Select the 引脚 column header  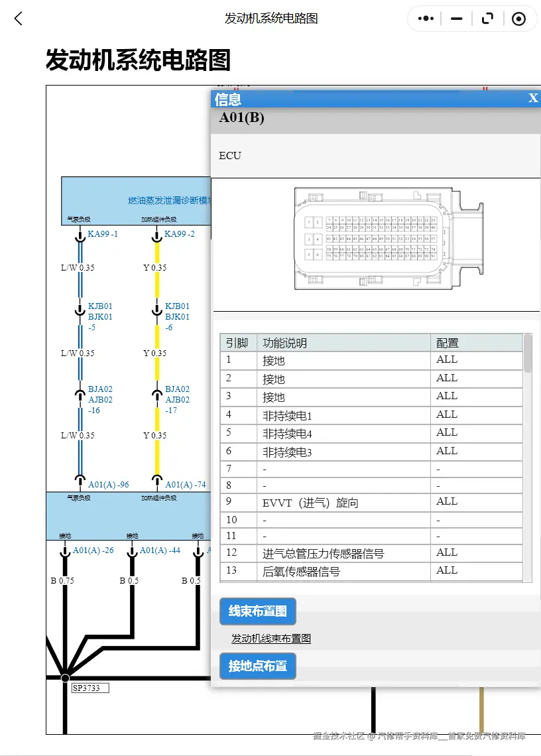(x=238, y=343)
